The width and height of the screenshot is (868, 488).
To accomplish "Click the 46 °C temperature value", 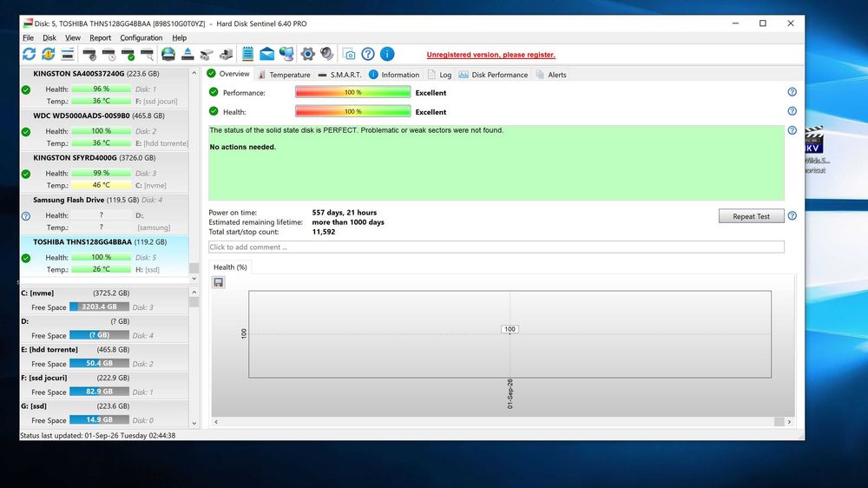I will point(102,185).
